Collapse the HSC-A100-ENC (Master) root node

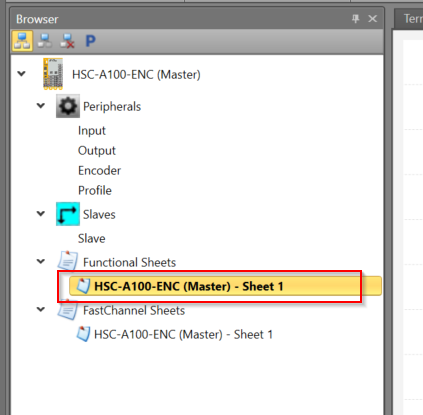tap(22, 73)
